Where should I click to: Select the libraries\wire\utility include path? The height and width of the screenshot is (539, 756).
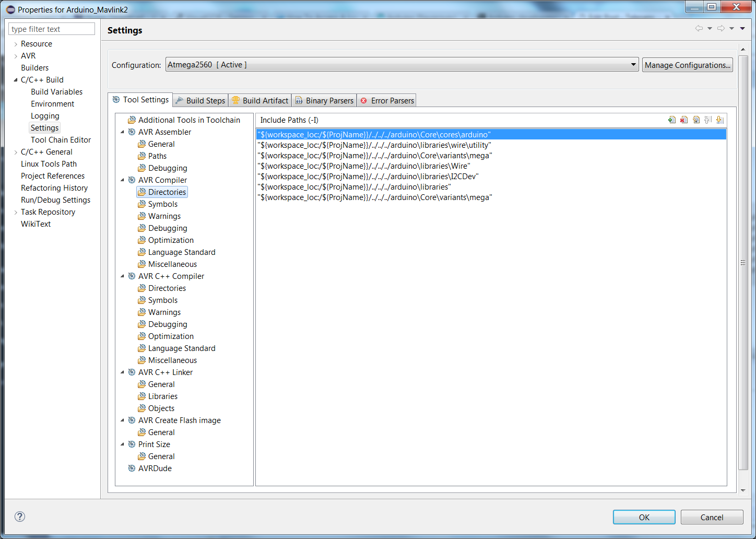point(491,145)
